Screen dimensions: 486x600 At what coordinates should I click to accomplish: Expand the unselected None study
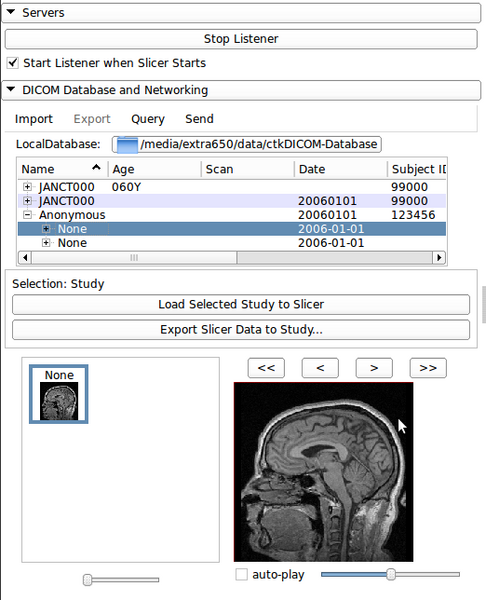[x=46, y=243]
